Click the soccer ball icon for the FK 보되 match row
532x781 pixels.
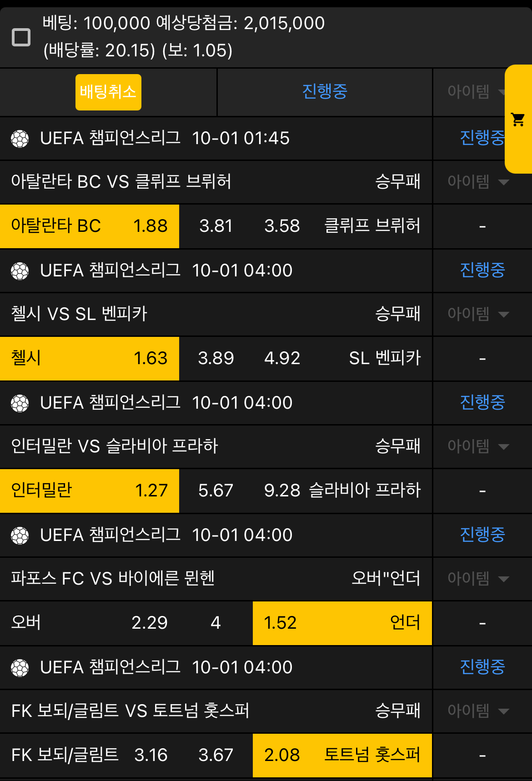[x=20, y=667]
